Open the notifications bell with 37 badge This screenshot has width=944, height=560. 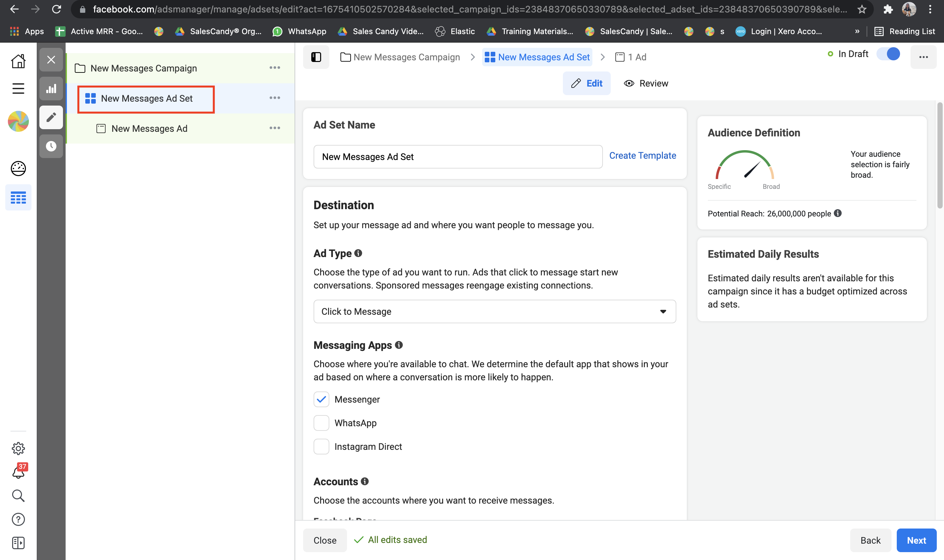click(x=18, y=472)
